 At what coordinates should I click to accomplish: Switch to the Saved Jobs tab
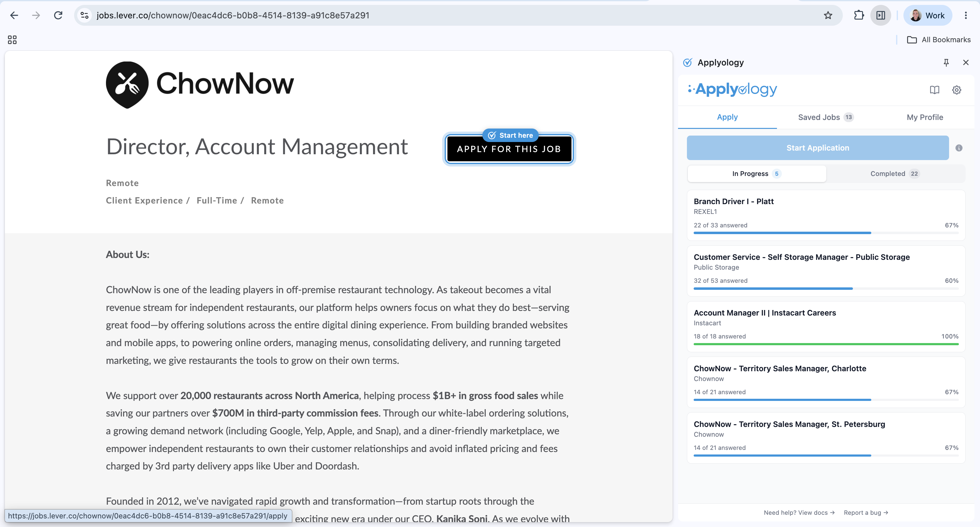(826, 117)
